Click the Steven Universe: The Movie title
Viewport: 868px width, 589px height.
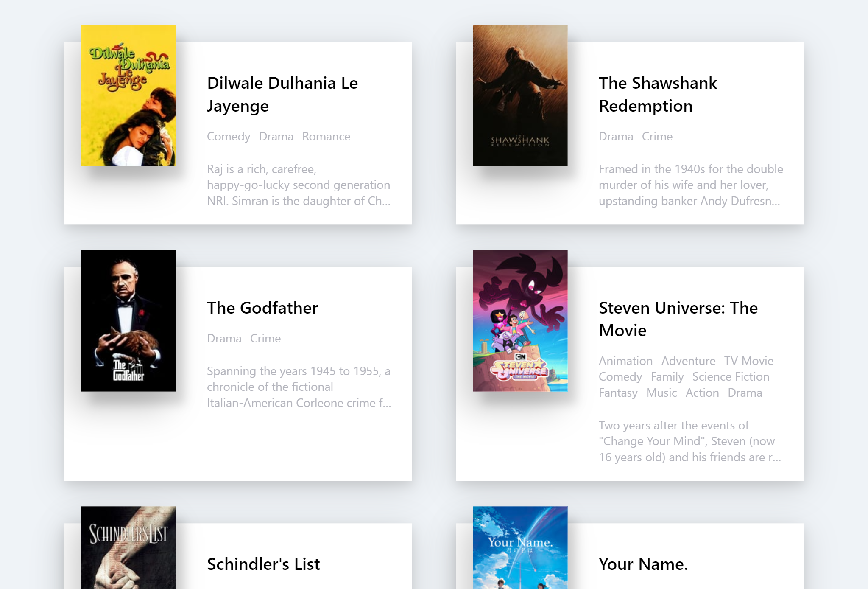(678, 319)
